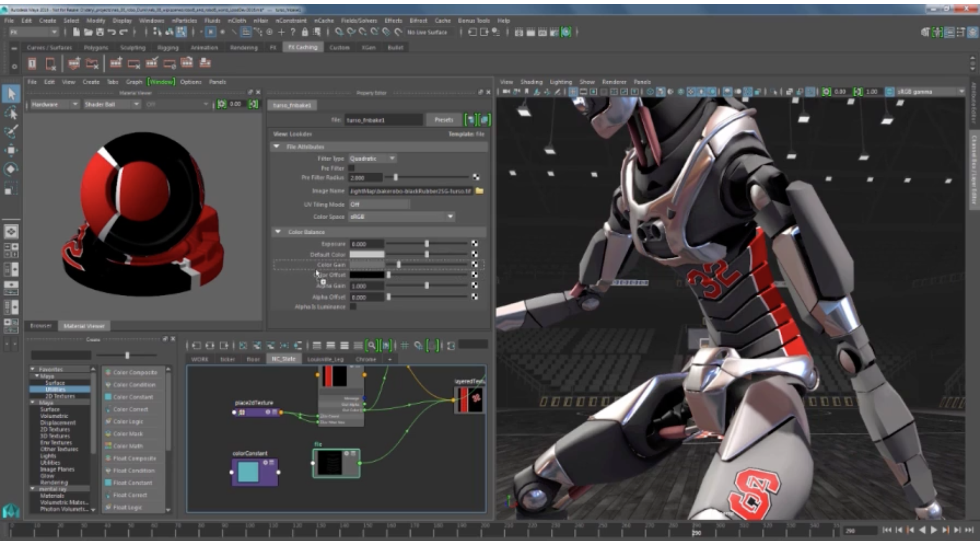
Task: Click the zoom-to-selection icon in Node Editor
Action: pos(372,345)
